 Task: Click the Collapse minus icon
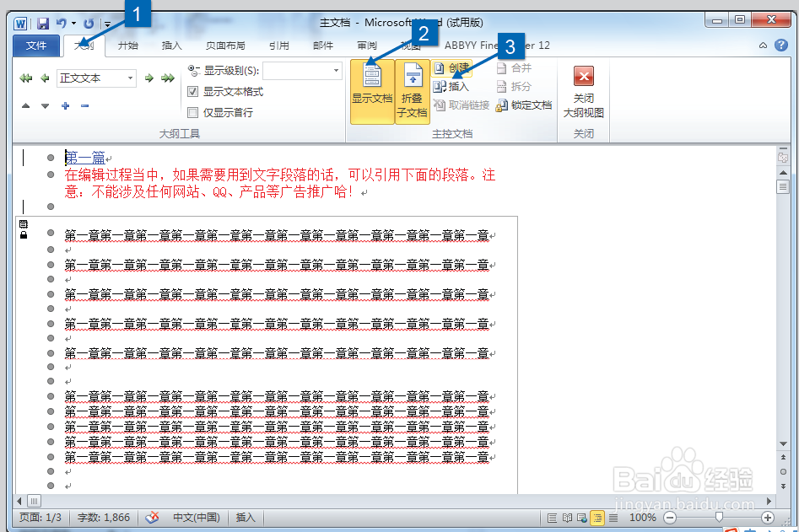(84, 106)
